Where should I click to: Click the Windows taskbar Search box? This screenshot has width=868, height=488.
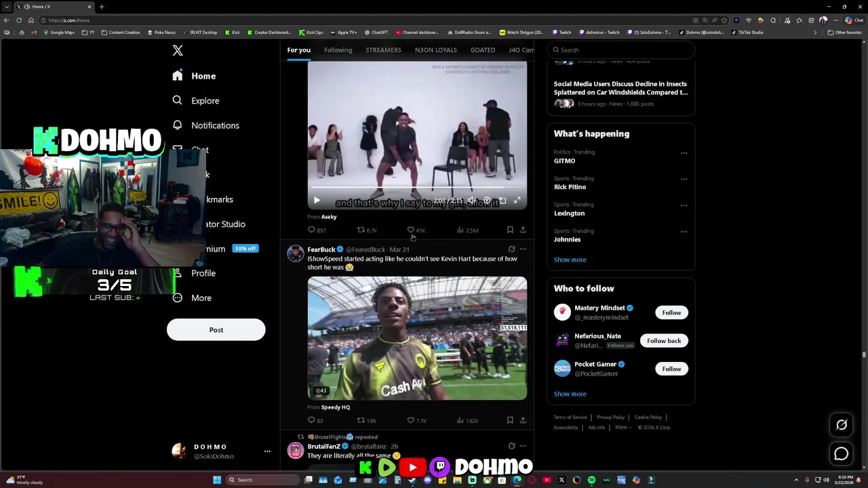(x=262, y=480)
